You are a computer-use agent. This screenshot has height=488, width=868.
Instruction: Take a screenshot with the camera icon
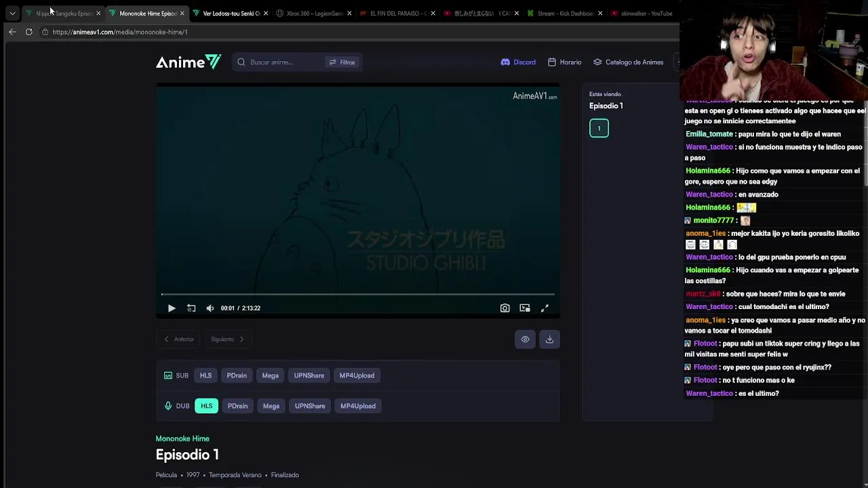(x=505, y=308)
